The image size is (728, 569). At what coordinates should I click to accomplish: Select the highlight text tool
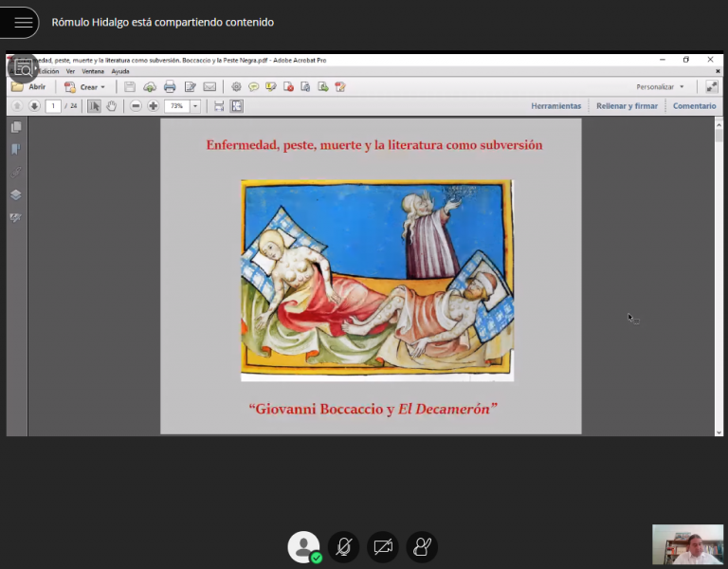[271, 87]
